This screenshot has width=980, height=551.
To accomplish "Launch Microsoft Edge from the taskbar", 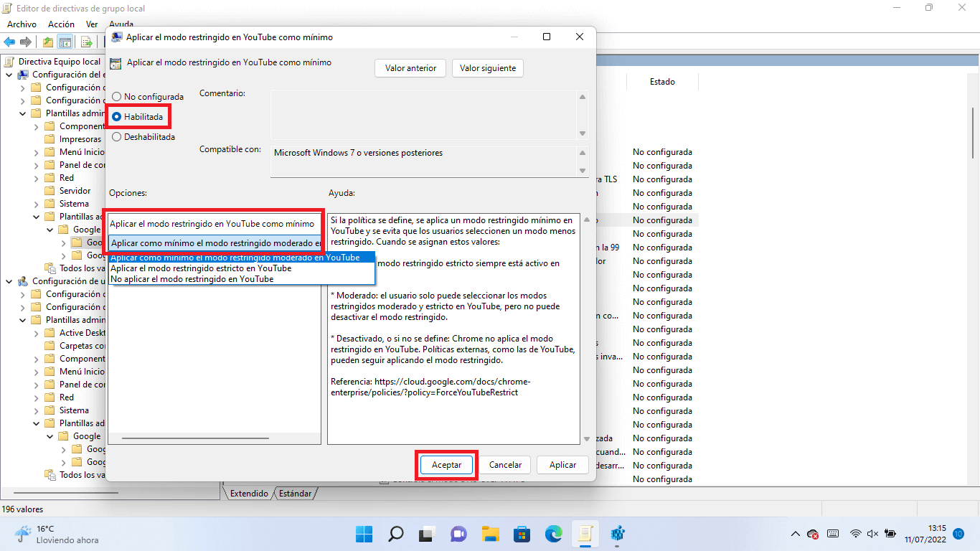I will 553,534.
